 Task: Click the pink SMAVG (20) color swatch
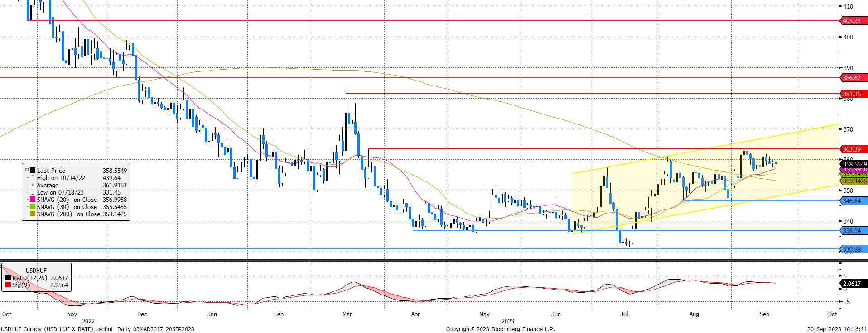(33, 200)
